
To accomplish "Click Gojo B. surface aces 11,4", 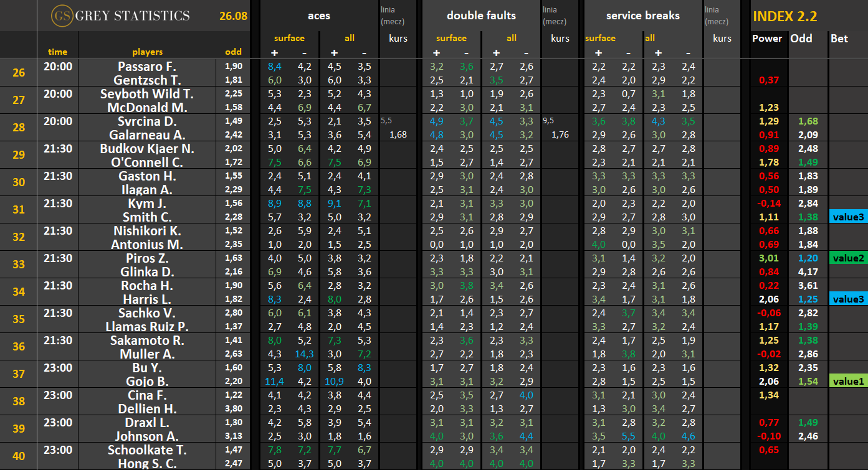I will pos(275,381).
